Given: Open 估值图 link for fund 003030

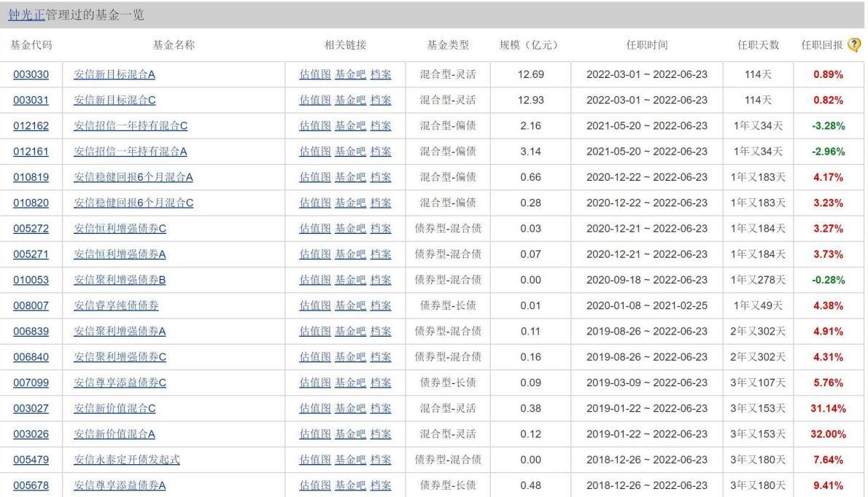Looking at the screenshot, I should point(315,74).
